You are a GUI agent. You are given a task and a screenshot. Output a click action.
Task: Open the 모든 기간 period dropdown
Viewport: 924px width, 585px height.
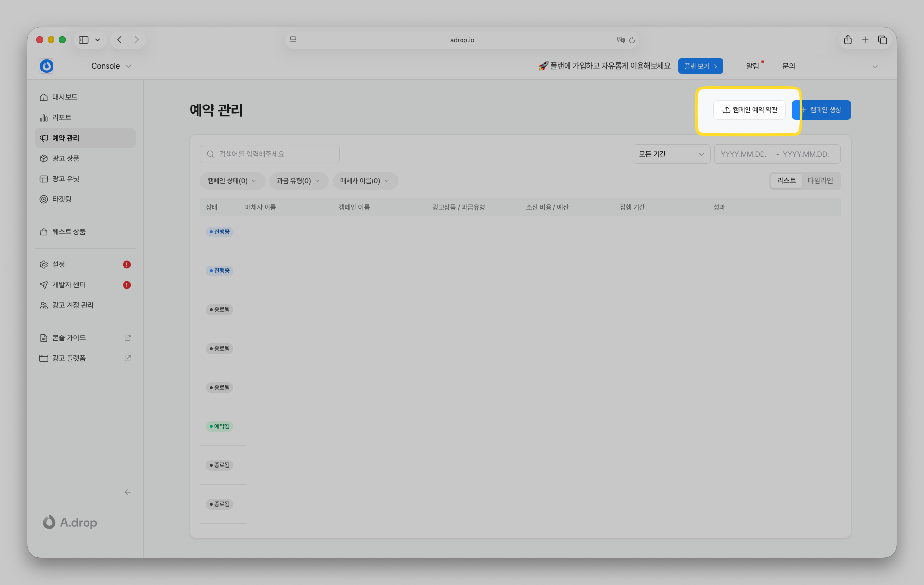671,154
